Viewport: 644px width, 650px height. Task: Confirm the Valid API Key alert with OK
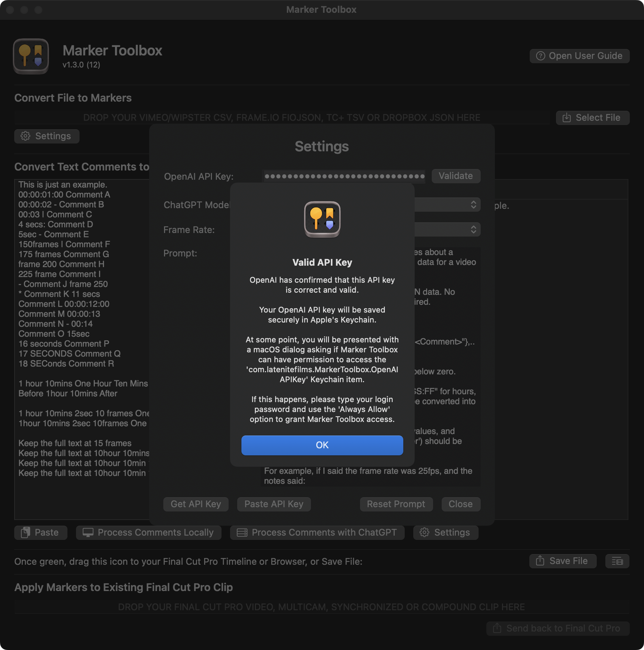point(322,445)
